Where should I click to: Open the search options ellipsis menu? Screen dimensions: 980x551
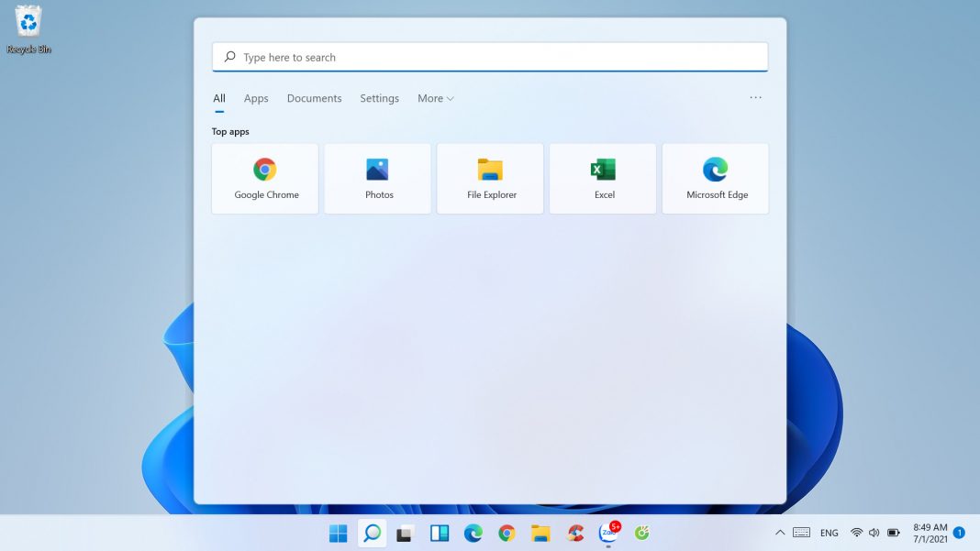755,98
